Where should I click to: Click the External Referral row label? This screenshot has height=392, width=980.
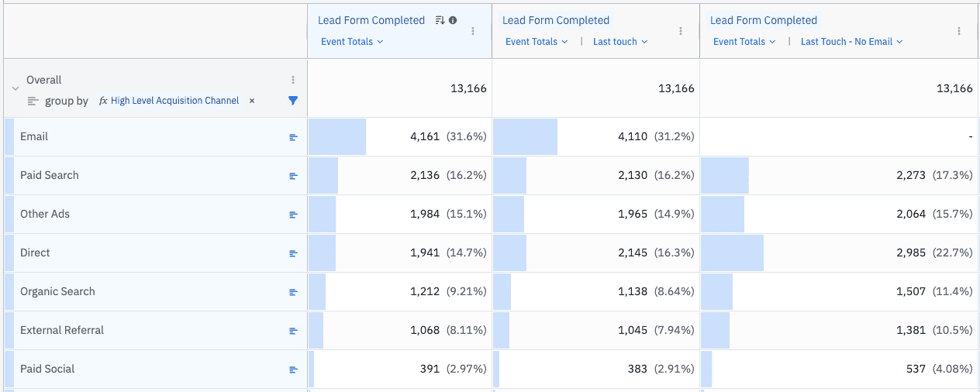[x=62, y=330]
